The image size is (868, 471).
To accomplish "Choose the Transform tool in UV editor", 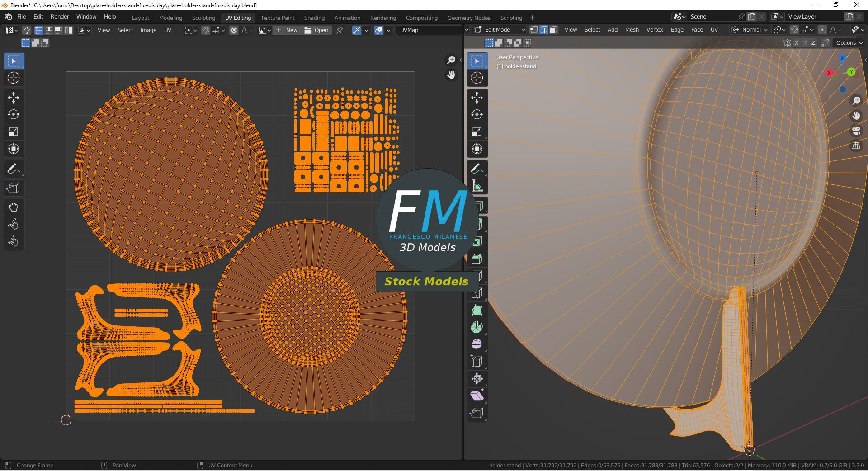I will 14,149.
